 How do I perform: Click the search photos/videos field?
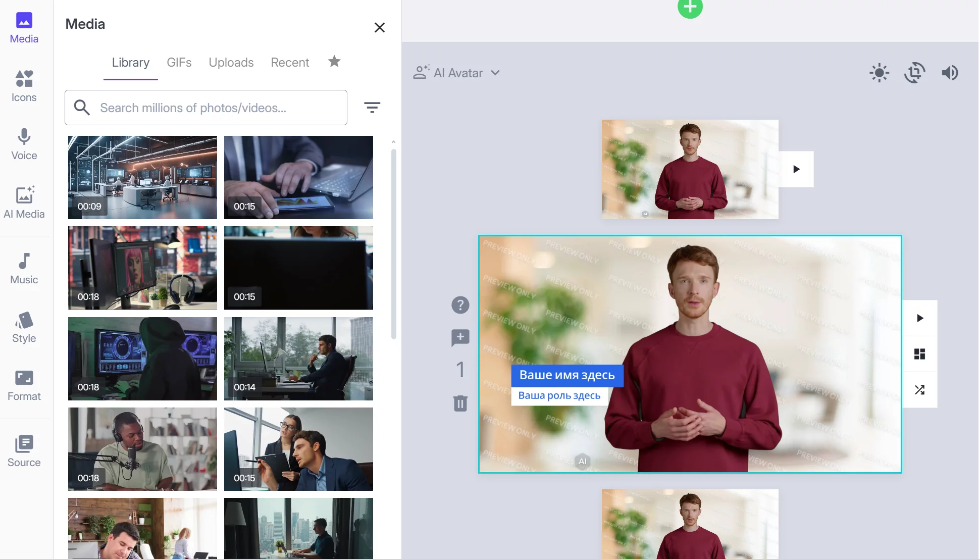[206, 108]
